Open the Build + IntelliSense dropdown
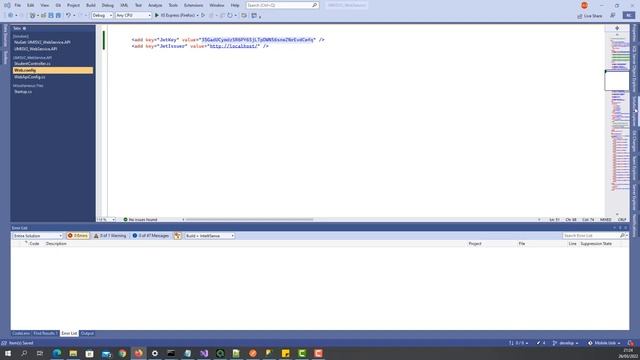 210,236
